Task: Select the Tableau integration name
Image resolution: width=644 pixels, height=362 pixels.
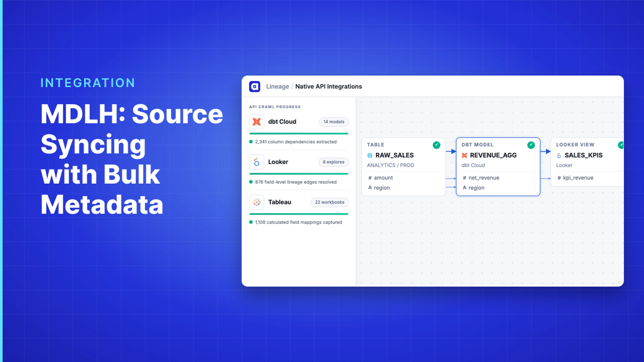Action: tap(280, 202)
